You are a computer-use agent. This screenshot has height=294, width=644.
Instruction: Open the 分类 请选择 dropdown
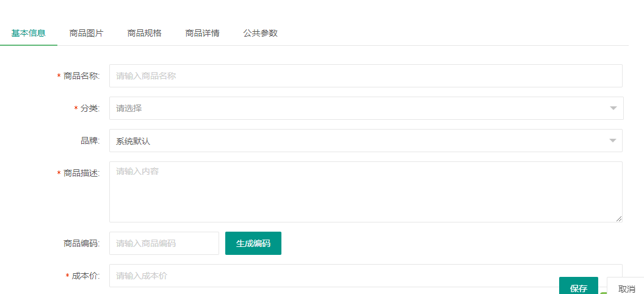tap(366, 108)
